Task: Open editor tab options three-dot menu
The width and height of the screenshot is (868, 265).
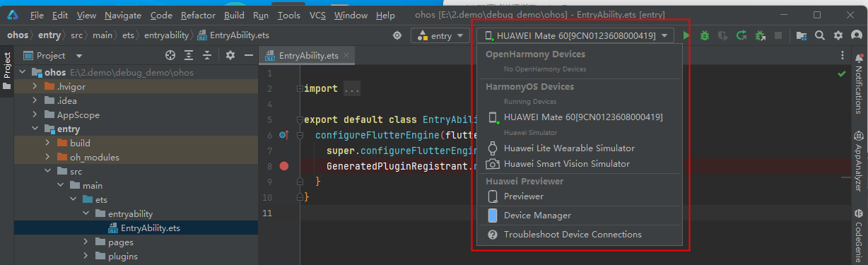Action: coord(843,55)
